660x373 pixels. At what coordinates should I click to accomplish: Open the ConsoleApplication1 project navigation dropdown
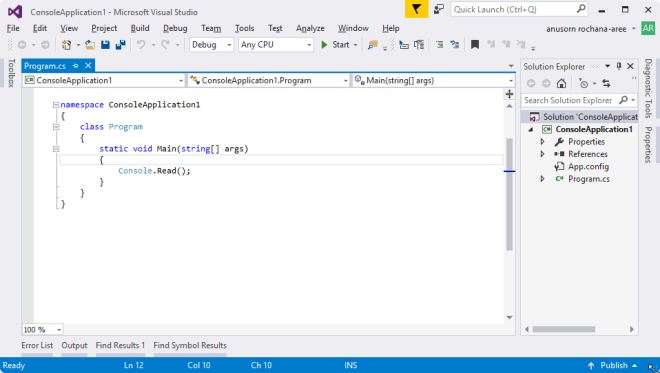click(104, 80)
